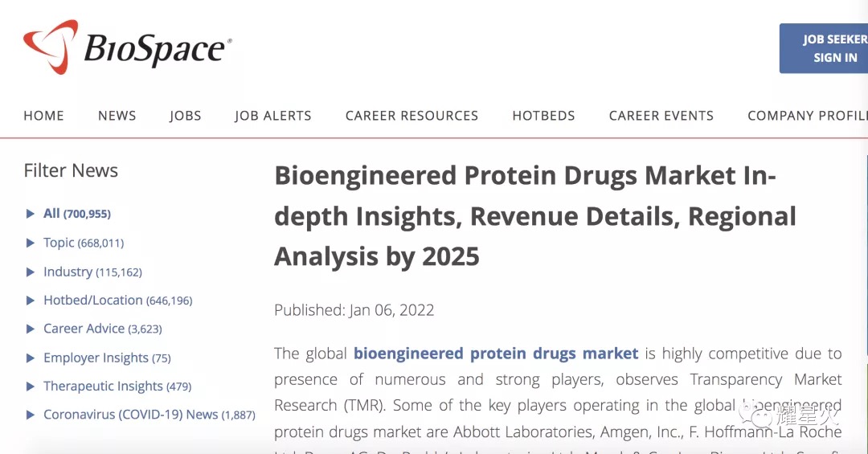Expand the Career Advice filter arrow
The image size is (868, 454).
pos(31,329)
